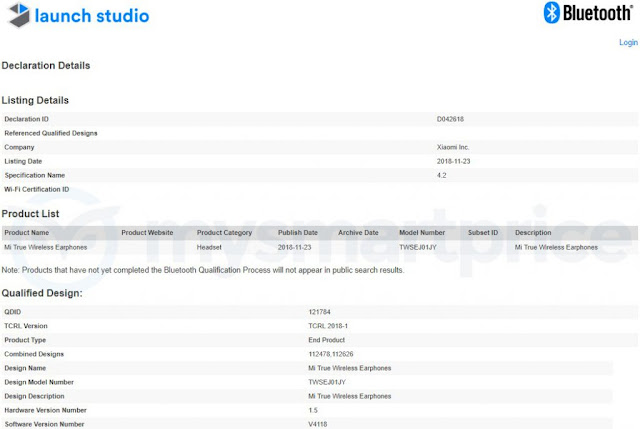Click the Product List heading
The width and height of the screenshot is (640, 429).
click(30, 214)
